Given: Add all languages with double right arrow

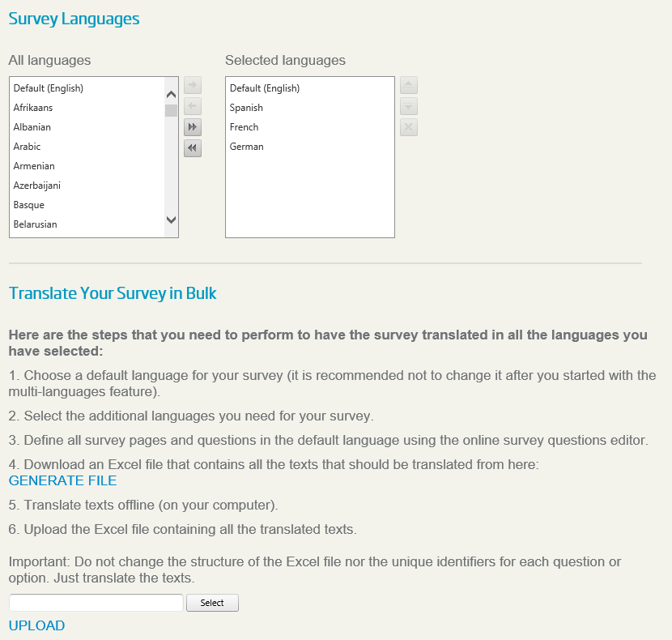Looking at the screenshot, I should point(193,127).
